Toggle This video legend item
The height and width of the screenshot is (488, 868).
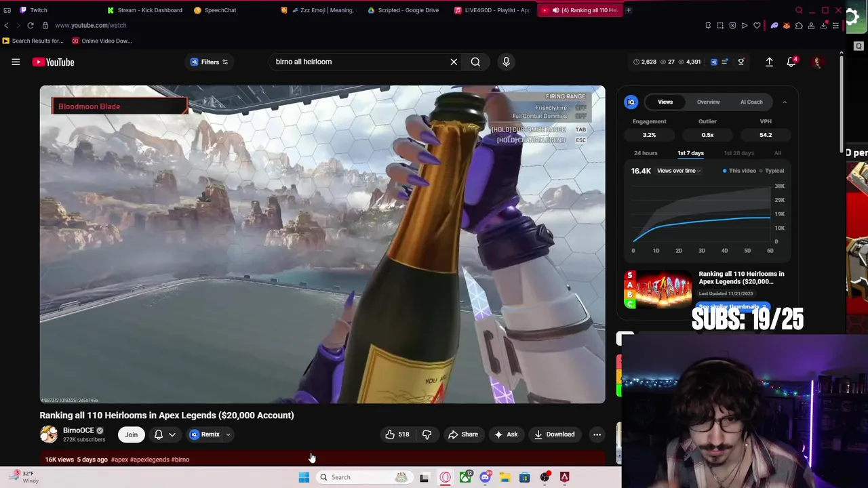[739, 171]
